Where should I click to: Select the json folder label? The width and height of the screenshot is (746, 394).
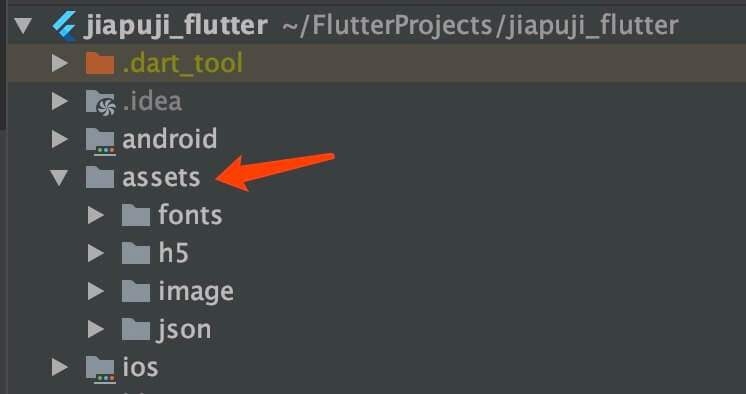(184, 330)
